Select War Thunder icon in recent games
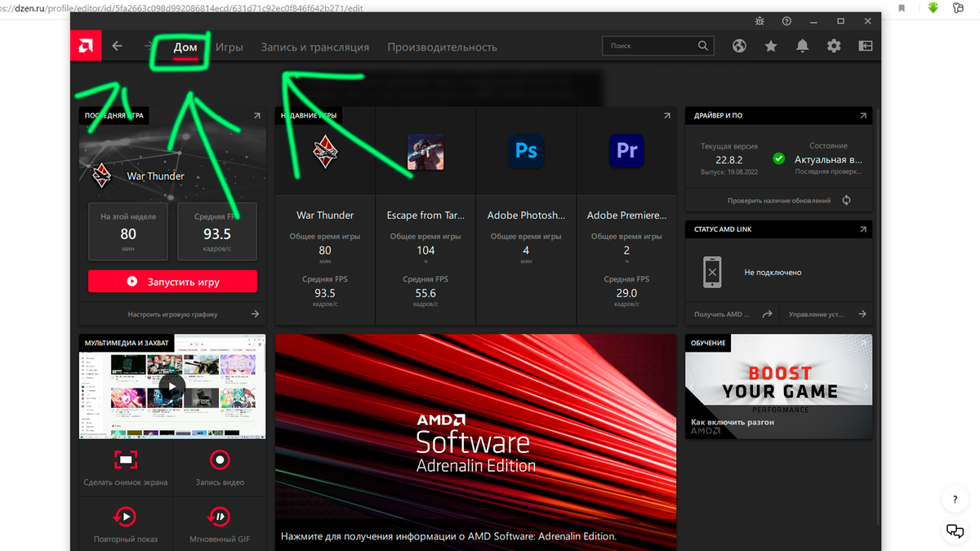This screenshot has width=980, height=551. (x=325, y=151)
